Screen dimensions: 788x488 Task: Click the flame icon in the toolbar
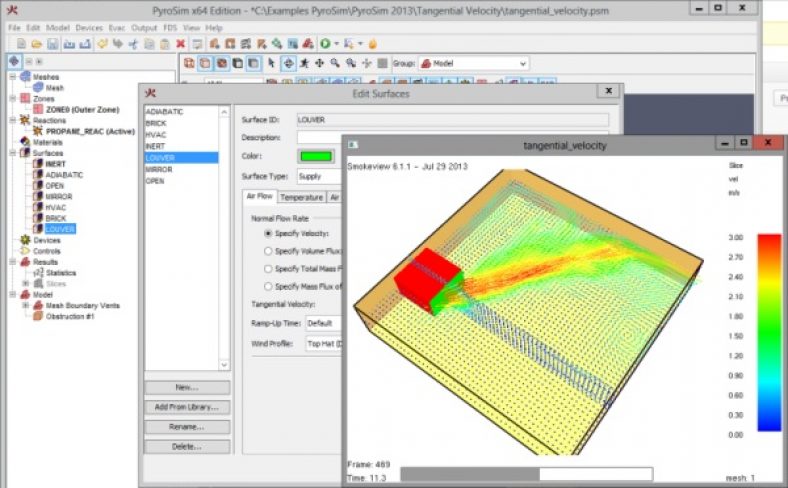click(x=373, y=44)
